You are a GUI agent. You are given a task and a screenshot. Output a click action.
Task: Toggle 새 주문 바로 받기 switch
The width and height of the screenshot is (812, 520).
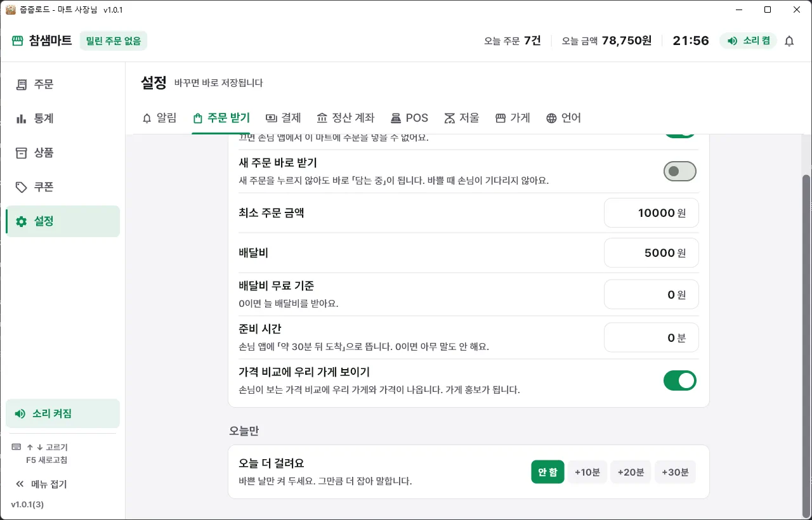[680, 171]
